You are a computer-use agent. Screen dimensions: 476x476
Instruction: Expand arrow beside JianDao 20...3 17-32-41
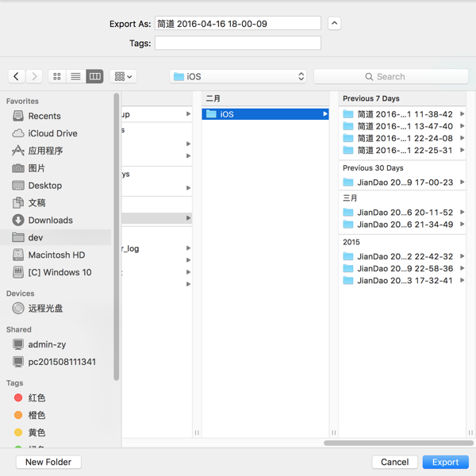pyautogui.click(x=462, y=280)
